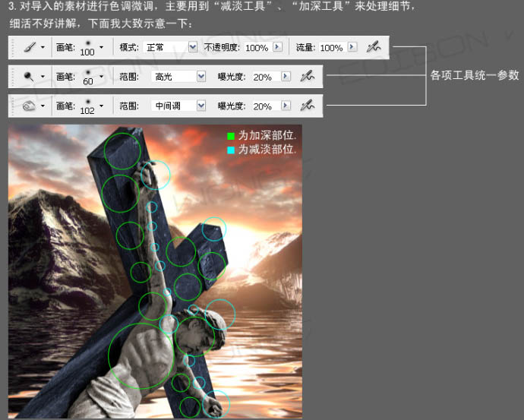
Task: Open Burn tool 曝光度 slider arrow
Action: (286, 106)
